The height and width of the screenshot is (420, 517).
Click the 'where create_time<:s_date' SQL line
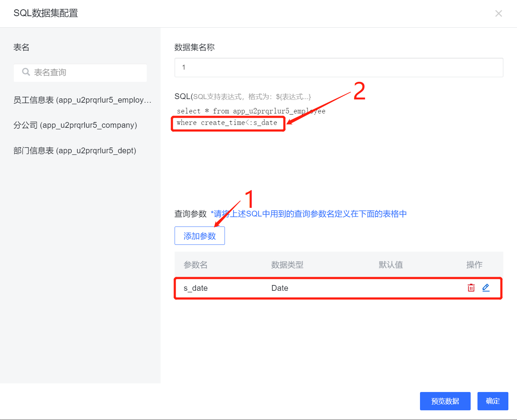(x=227, y=123)
